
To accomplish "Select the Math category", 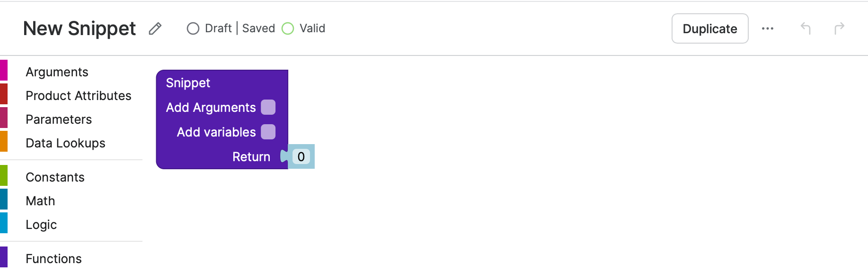I will [40, 201].
